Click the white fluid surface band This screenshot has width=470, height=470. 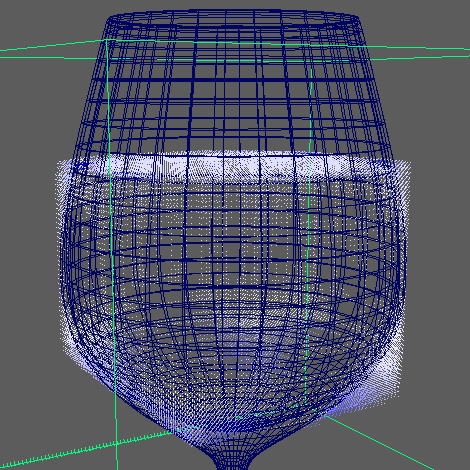(x=233, y=166)
